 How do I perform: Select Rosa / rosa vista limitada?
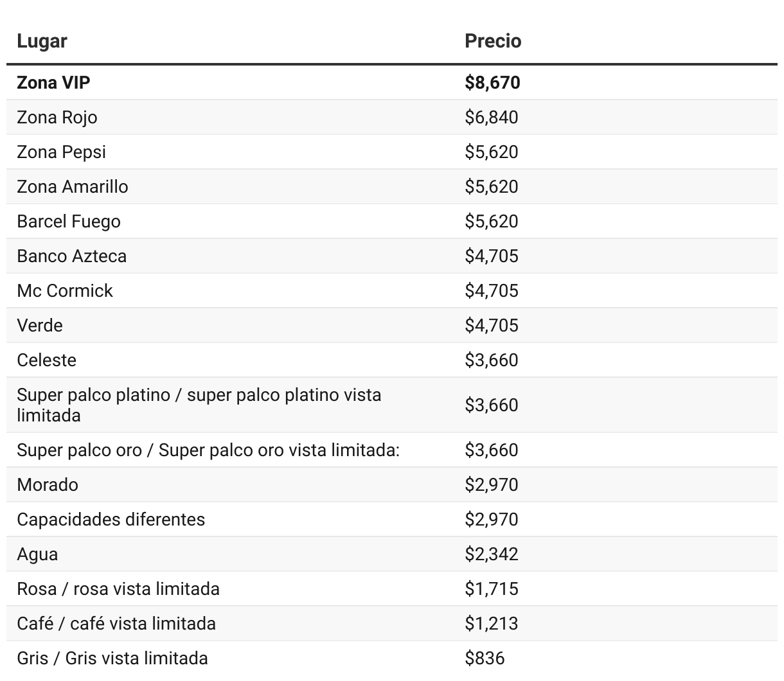(x=118, y=589)
